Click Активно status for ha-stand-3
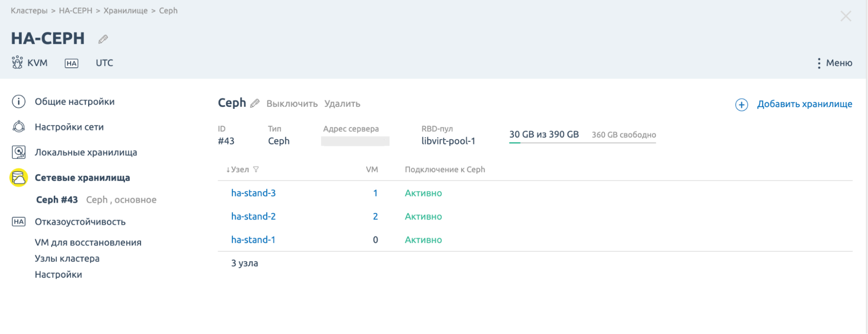This screenshot has width=868, height=334. [423, 193]
